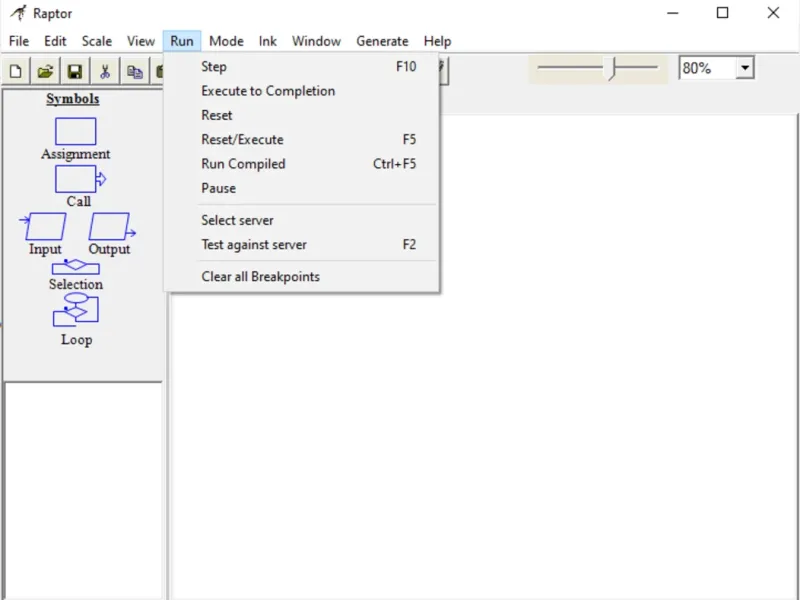The image size is (800, 600).
Task: Open the Generate menu
Action: pos(382,41)
